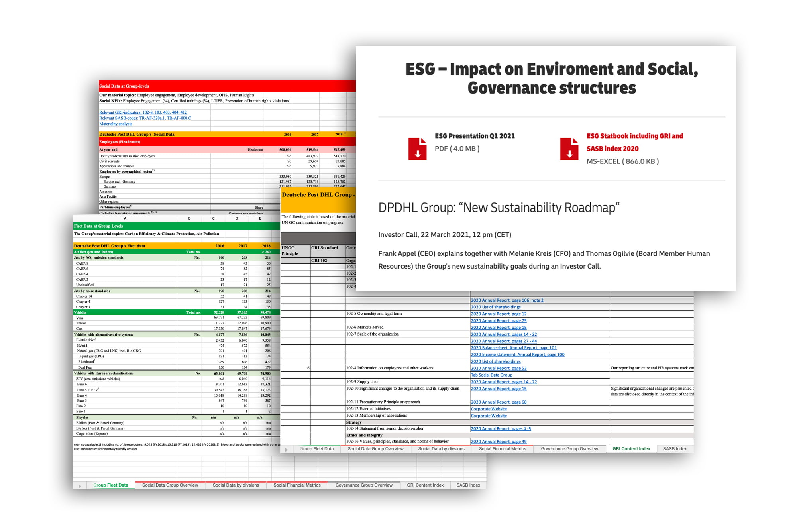Open the Relevant SASB-codes link in Social Data sheet
This screenshot has width=797, height=532.
pos(145,118)
